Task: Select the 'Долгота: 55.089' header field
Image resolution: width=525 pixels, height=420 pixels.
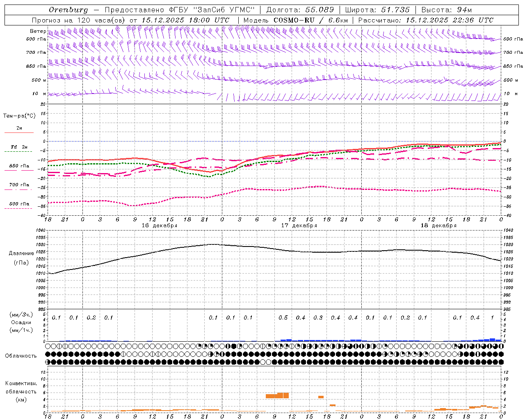Action: tap(300, 10)
